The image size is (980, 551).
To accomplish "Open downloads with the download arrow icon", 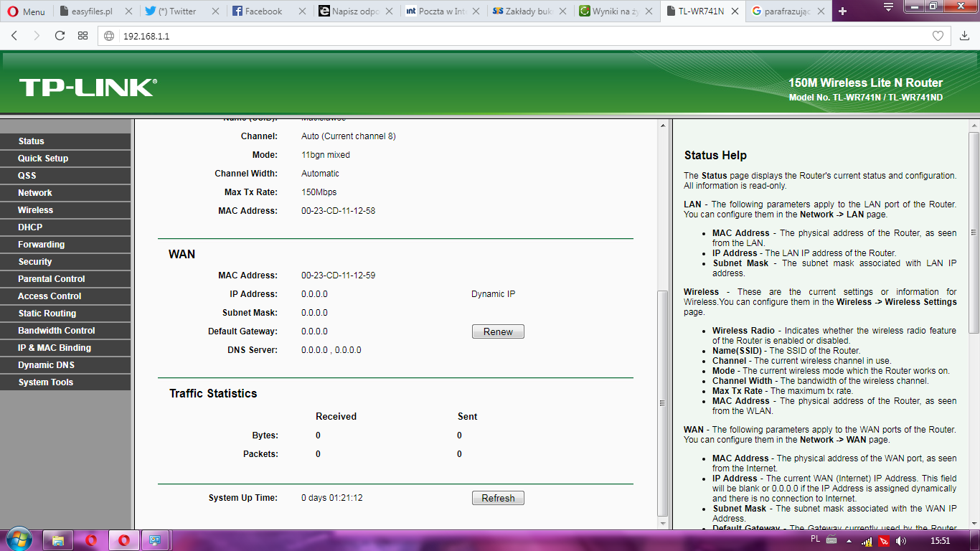I will (964, 36).
